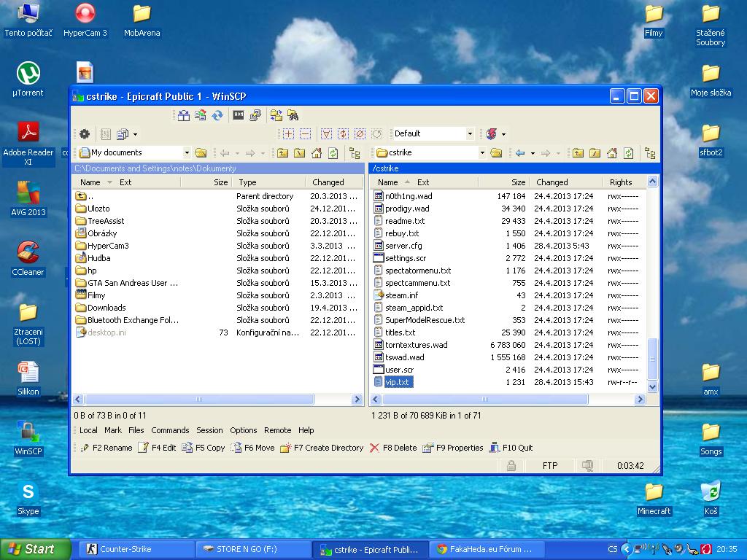Click the Synchronize toolbar icon
The image size is (747, 560).
(201, 115)
